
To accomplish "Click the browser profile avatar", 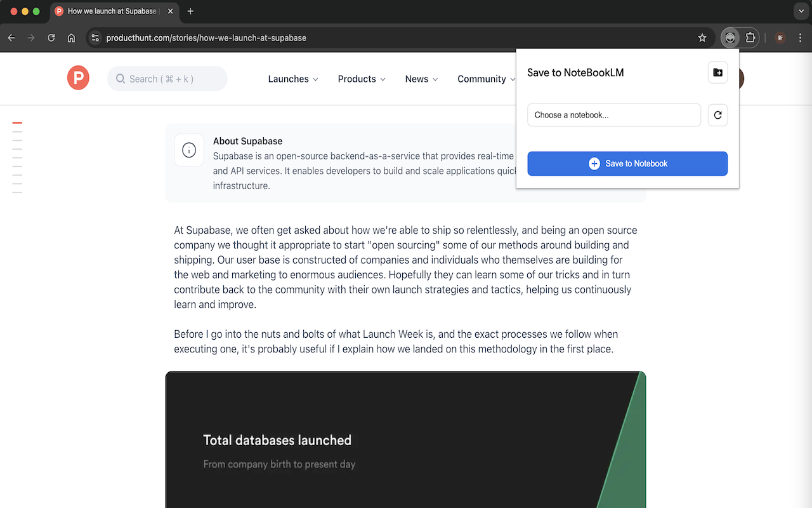I will pos(780,37).
